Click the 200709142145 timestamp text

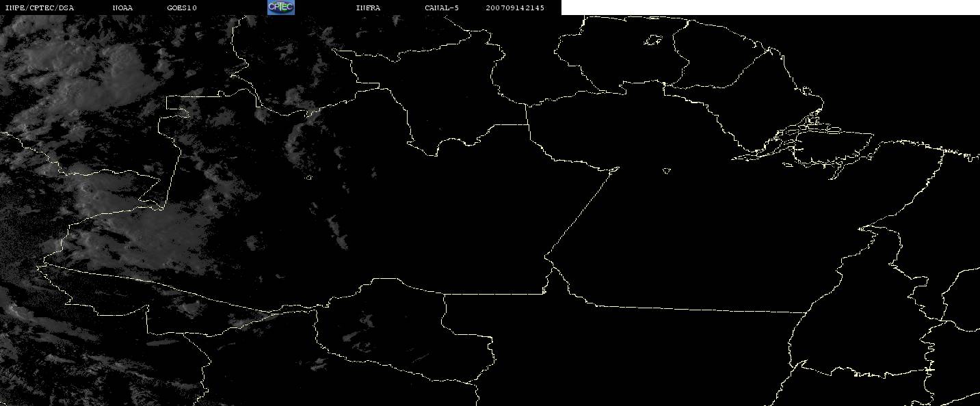coord(516,8)
